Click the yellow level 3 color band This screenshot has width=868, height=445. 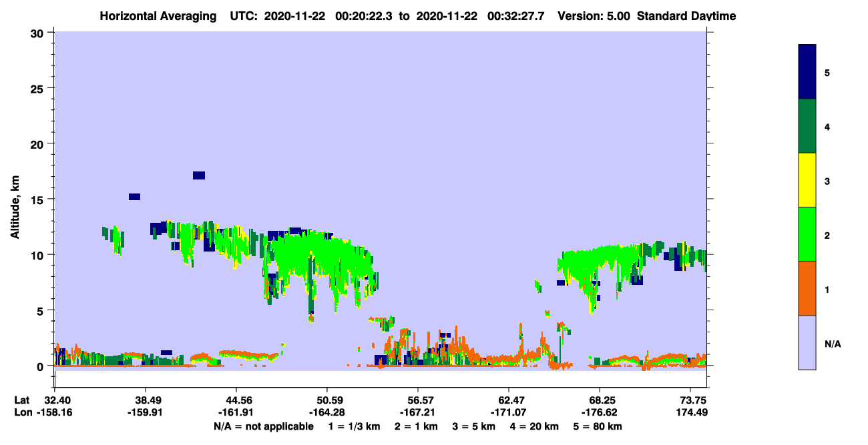pos(807,180)
